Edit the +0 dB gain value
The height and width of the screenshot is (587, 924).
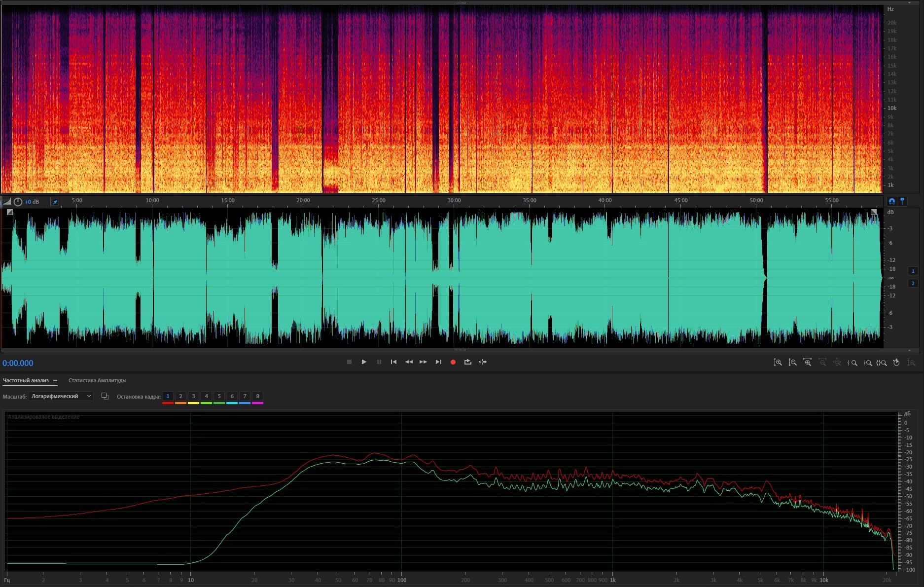32,202
